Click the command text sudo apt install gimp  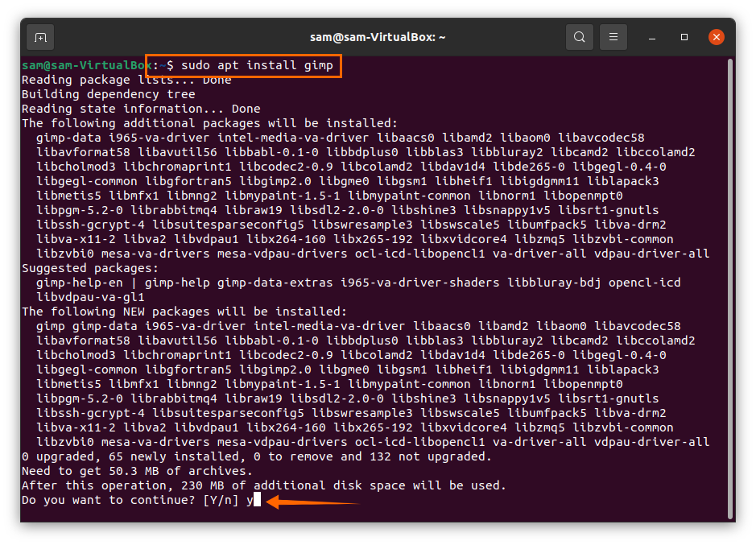tap(257, 65)
